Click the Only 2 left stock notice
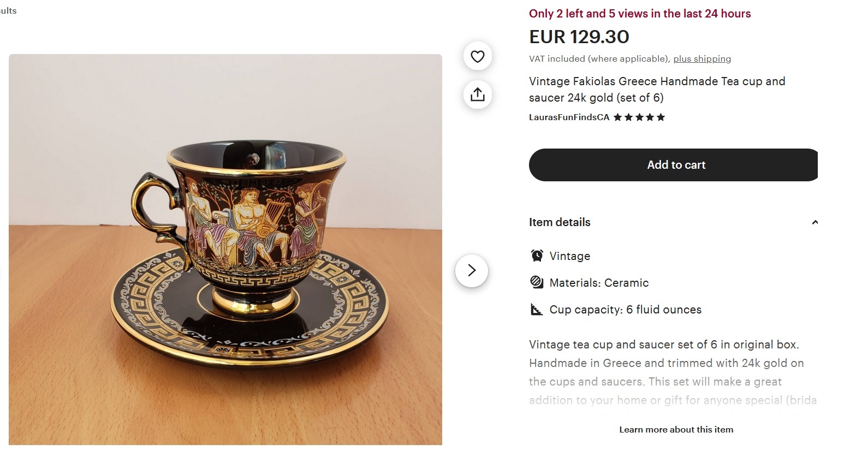 pyautogui.click(x=639, y=14)
